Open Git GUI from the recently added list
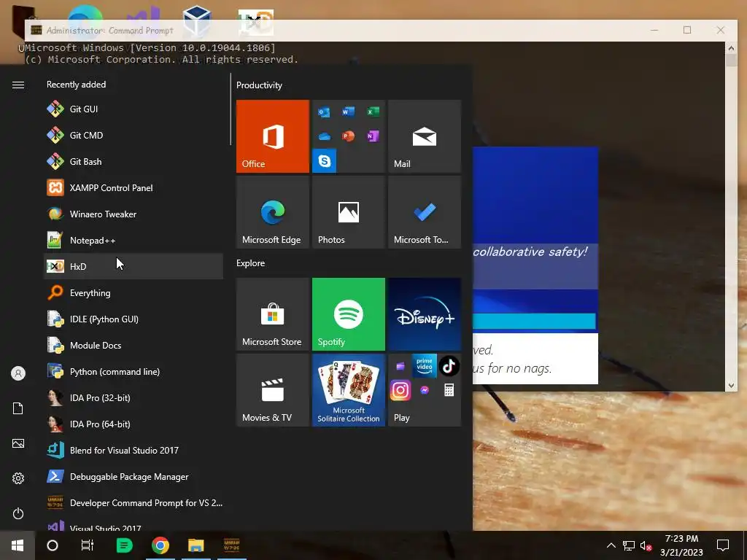 [133, 109]
